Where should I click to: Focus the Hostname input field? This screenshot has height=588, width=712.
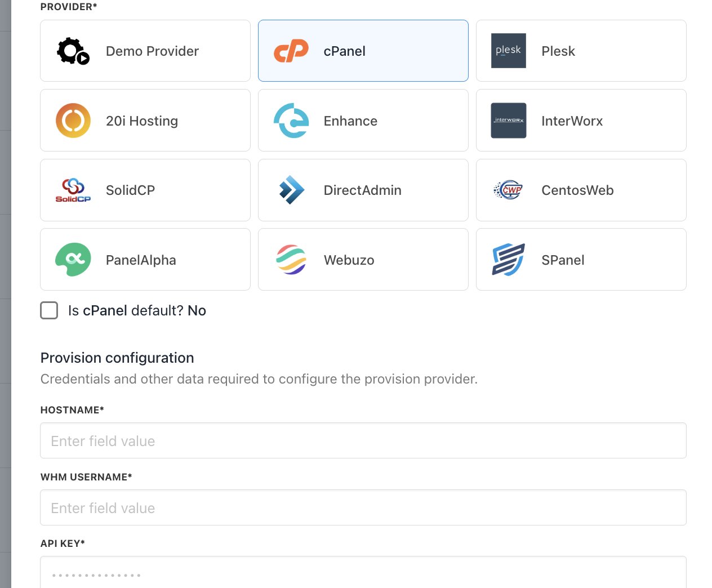click(x=363, y=440)
